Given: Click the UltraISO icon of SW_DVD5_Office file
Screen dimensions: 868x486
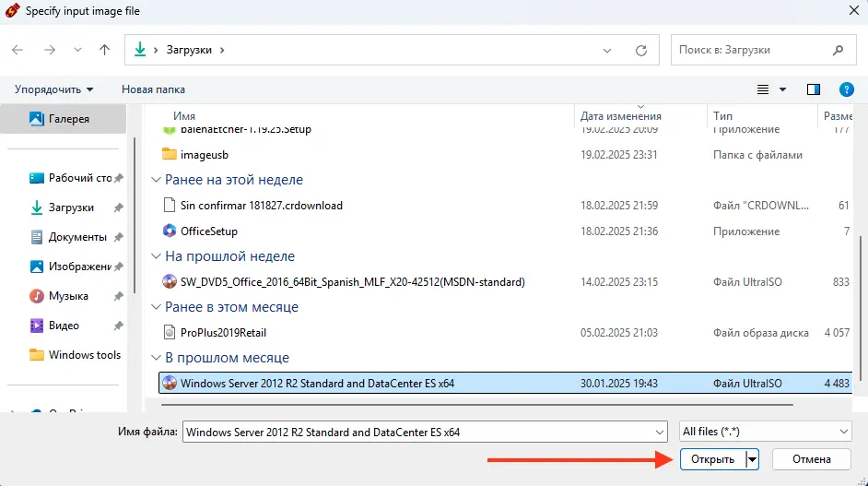Looking at the screenshot, I should (170, 281).
